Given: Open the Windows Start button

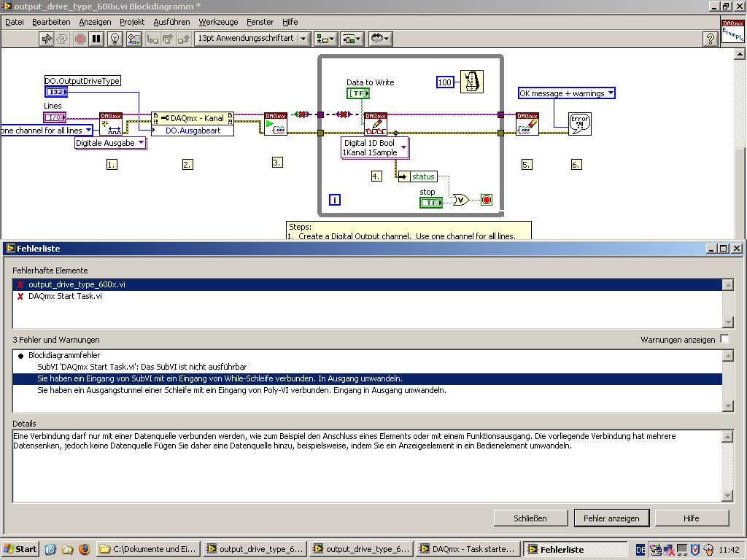Looking at the screenshot, I should pyautogui.click(x=20, y=549).
